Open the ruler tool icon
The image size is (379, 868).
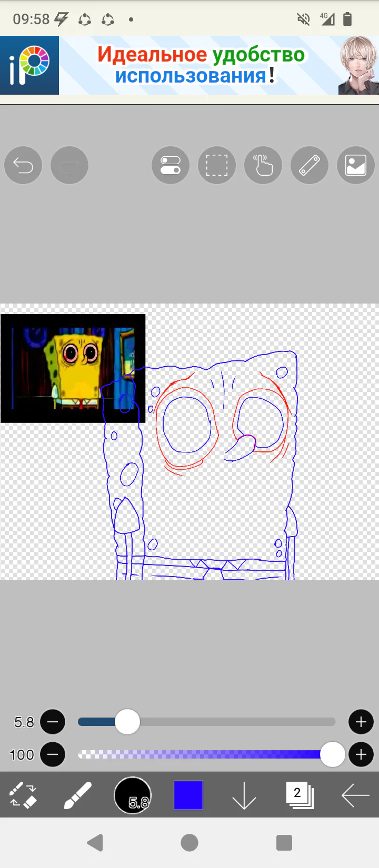[310, 165]
